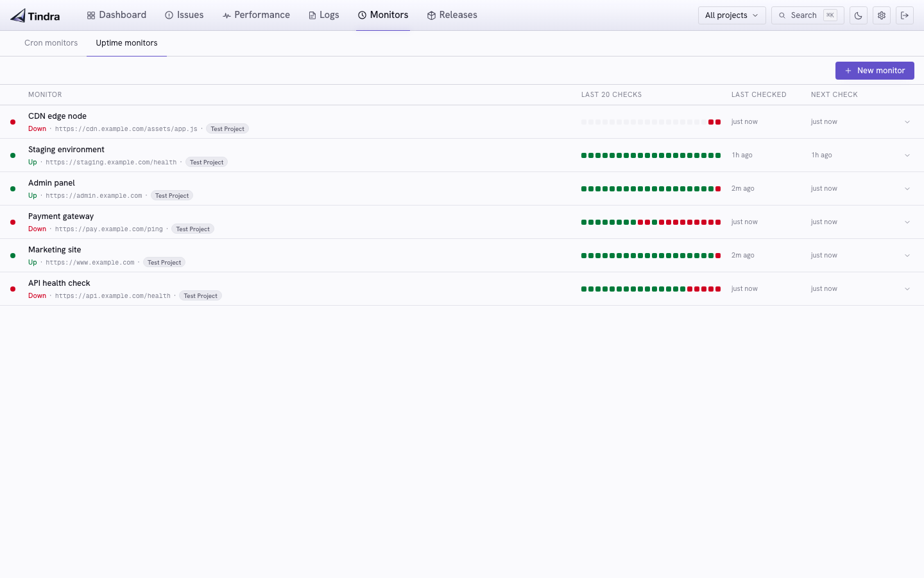Click the https://admin.example.com URL
Viewport: 924px width, 578px height.
tap(94, 196)
